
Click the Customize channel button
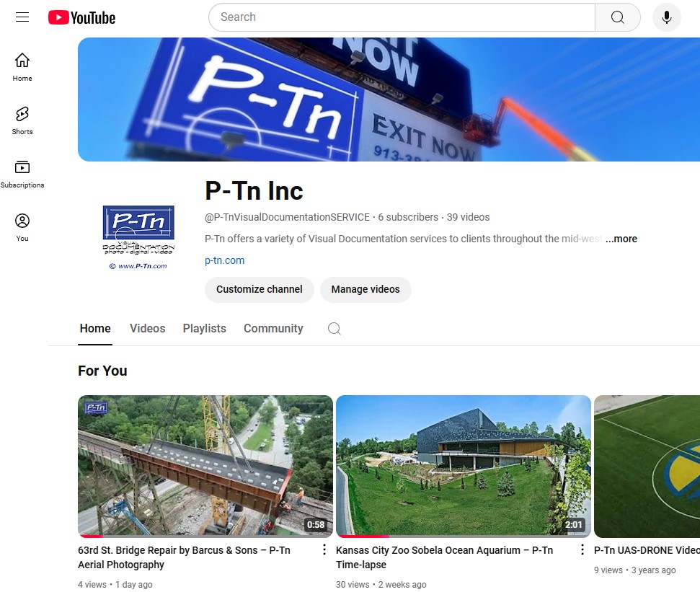tap(259, 289)
